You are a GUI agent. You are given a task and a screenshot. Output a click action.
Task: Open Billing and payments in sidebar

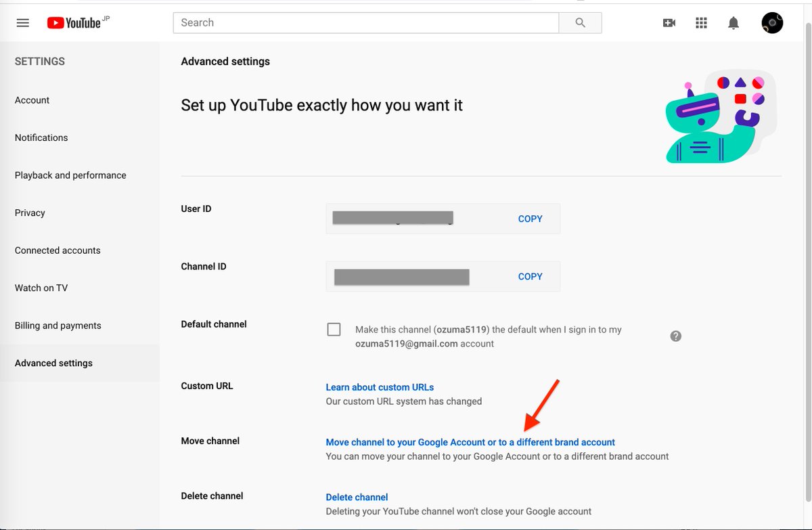tap(58, 326)
